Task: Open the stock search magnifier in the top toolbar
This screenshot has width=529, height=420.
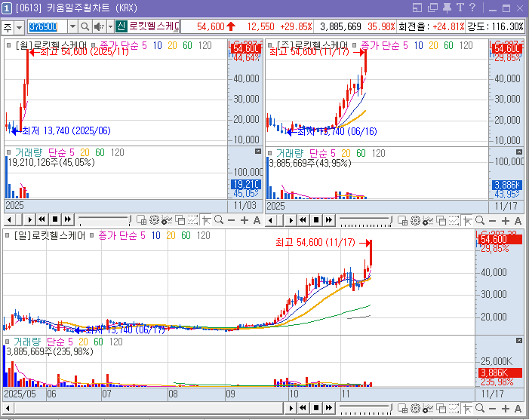Action: (x=85, y=26)
